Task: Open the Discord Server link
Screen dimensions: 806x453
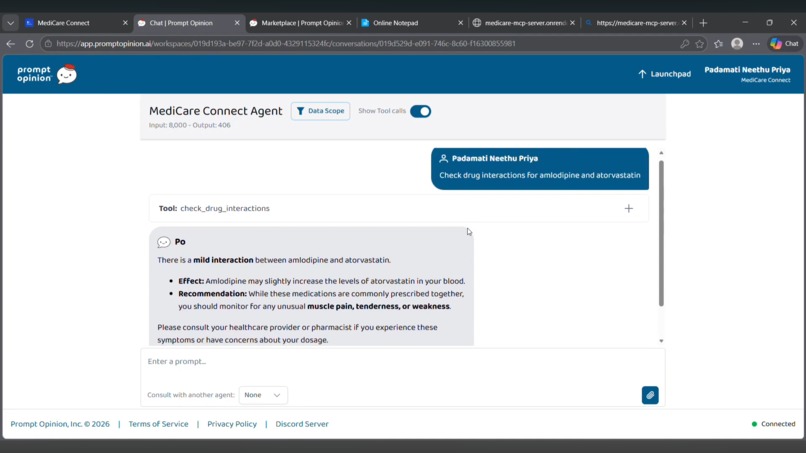Action: 302,424
